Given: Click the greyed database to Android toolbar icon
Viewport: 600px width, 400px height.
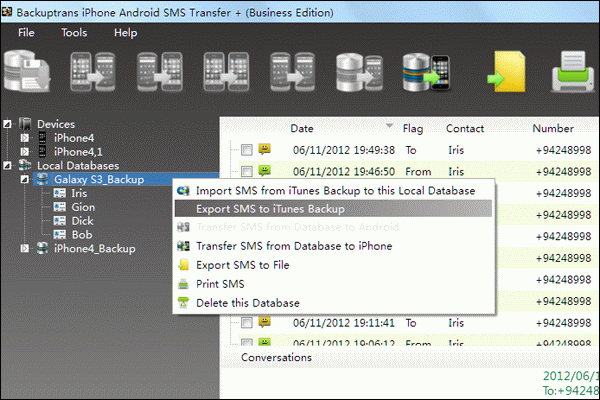Looking at the screenshot, I should click(x=359, y=72).
